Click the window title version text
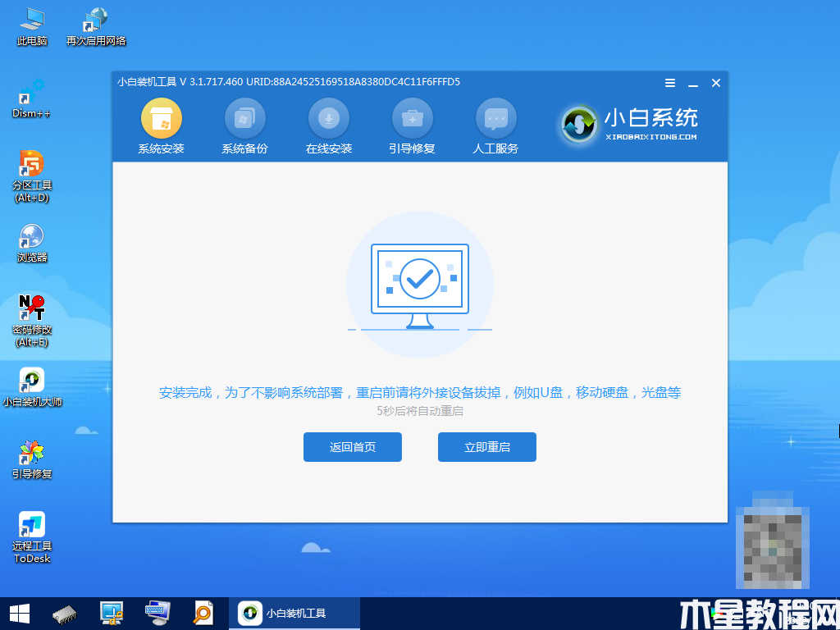Viewport: 840px width, 630px height. [289, 82]
